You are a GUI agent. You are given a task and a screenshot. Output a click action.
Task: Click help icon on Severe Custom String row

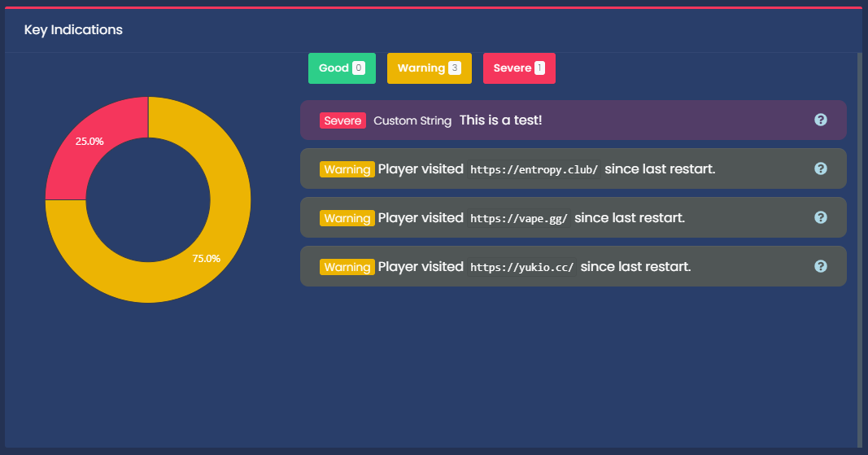click(x=820, y=120)
